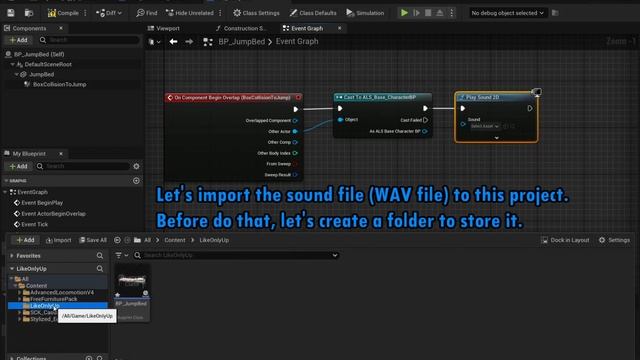Select BoxCollisionToJump component
The height and width of the screenshot is (360, 640).
pos(59,84)
